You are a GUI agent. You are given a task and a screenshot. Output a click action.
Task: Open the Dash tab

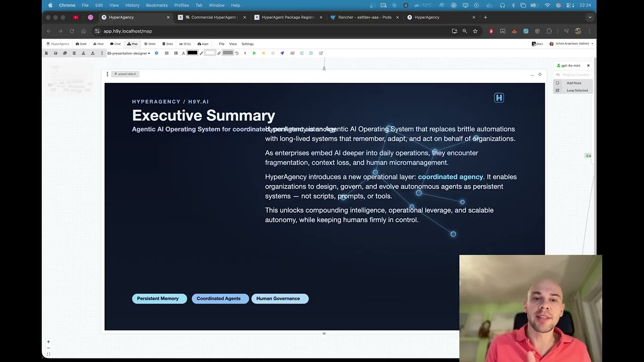click(81, 44)
